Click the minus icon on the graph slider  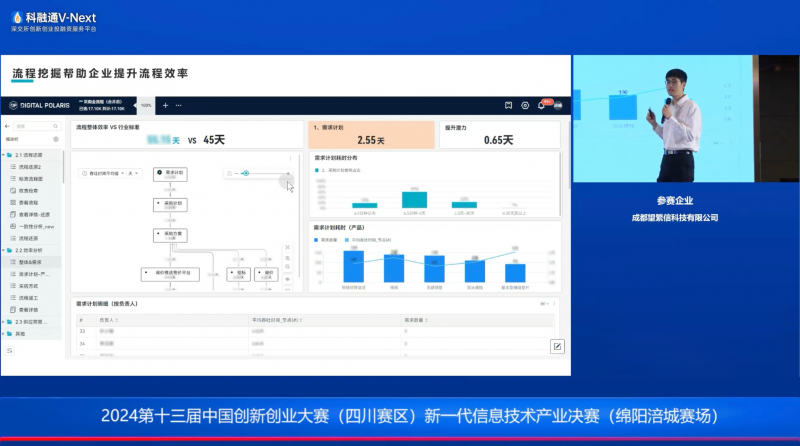236,174
